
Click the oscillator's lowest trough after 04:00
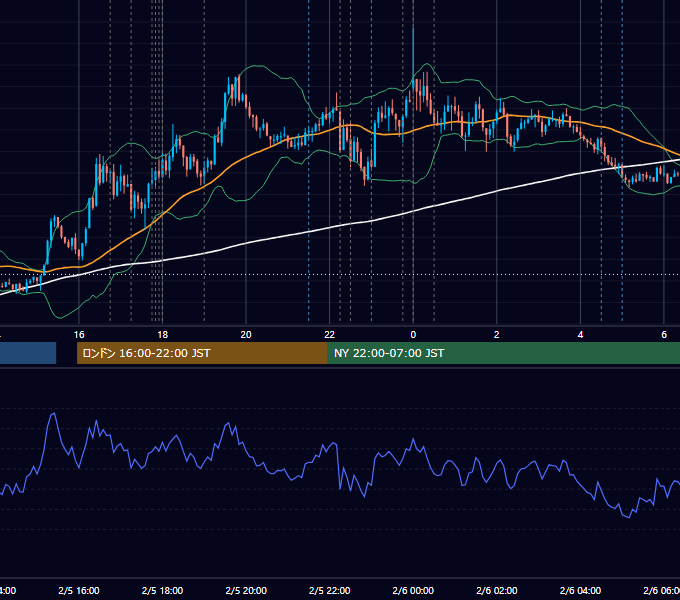(x=629, y=517)
